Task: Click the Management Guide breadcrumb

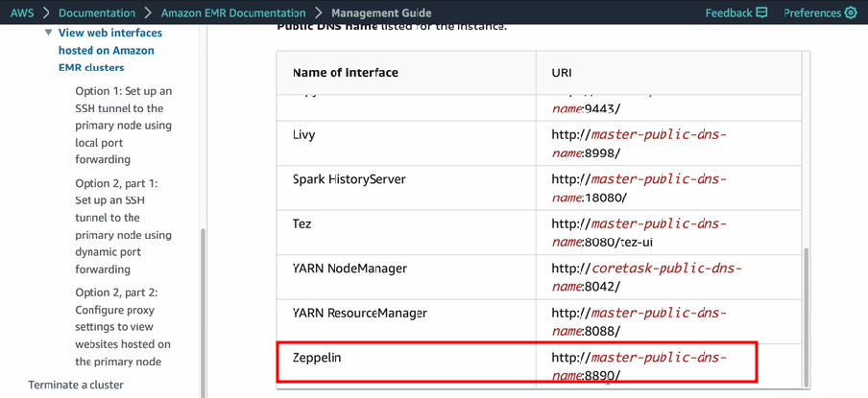Action: coord(381,12)
